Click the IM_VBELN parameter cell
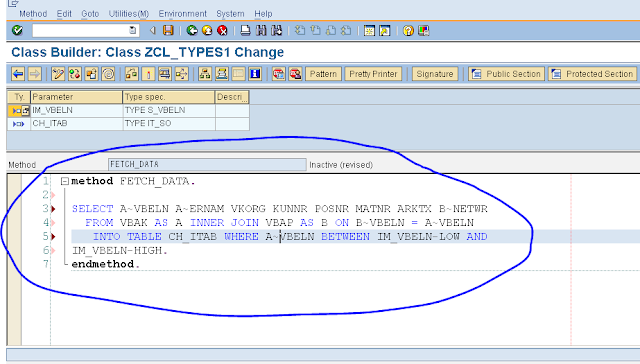 [x=76, y=111]
